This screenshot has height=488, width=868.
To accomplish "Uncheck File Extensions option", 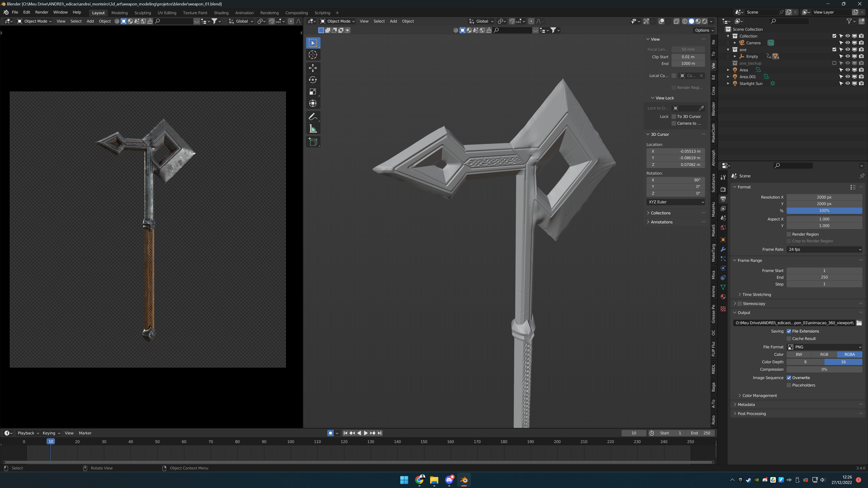I will [x=789, y=331].
